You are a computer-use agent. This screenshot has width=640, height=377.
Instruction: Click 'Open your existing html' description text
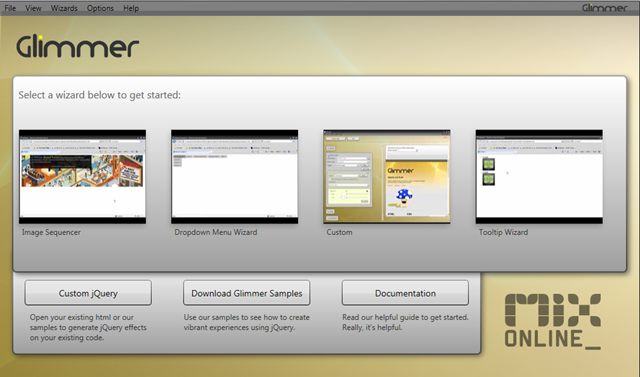[x=88, y=327]
